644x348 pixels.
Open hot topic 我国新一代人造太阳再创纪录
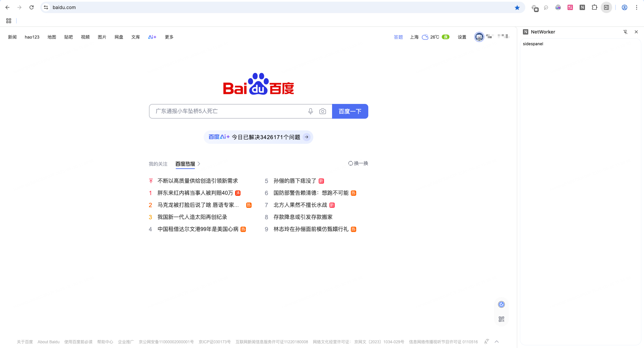[192, 217]
